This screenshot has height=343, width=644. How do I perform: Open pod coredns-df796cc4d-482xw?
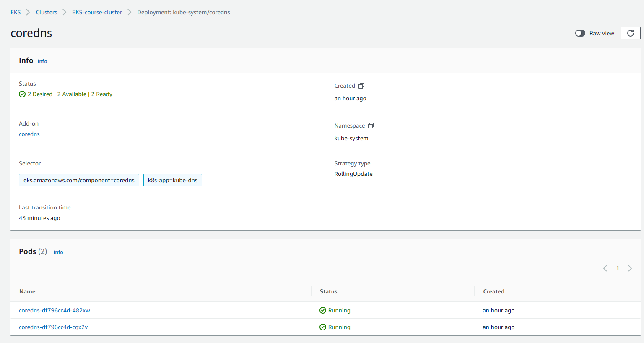tap(55, 310)
